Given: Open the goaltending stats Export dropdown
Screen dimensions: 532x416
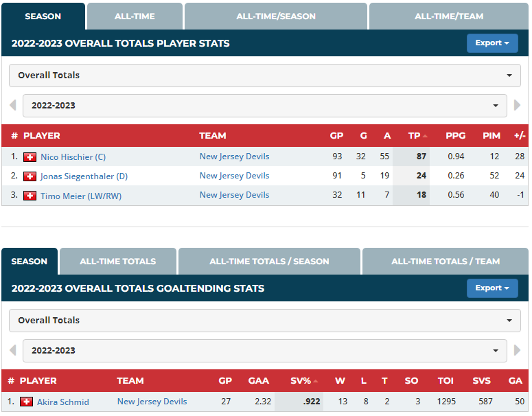Looking at the screenshot, I should tap(492, 288).
